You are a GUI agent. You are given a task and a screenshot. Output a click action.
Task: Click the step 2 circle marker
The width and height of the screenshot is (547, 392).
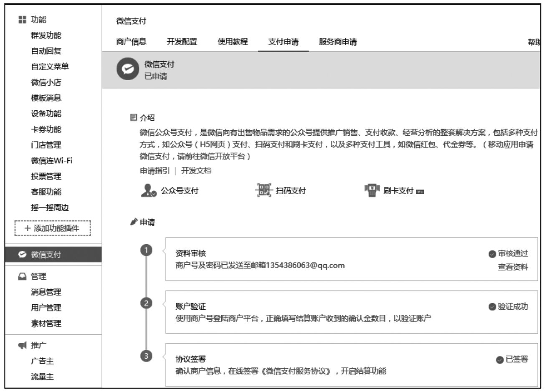[146, 303]
